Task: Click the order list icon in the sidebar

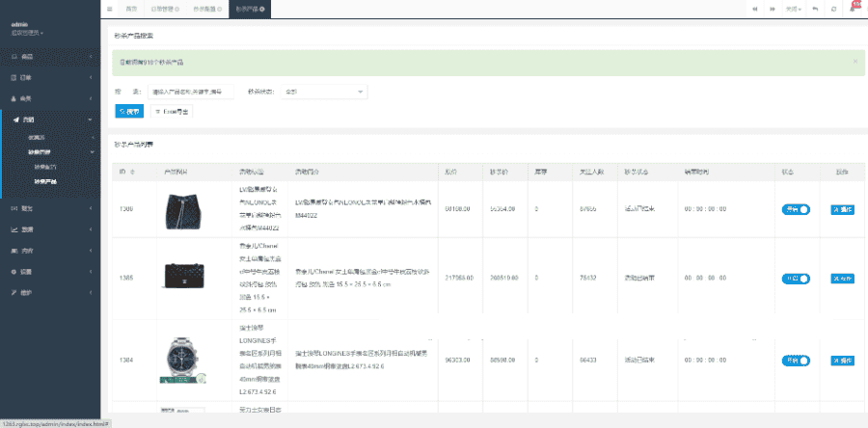Action: click(x=14, y=77)
